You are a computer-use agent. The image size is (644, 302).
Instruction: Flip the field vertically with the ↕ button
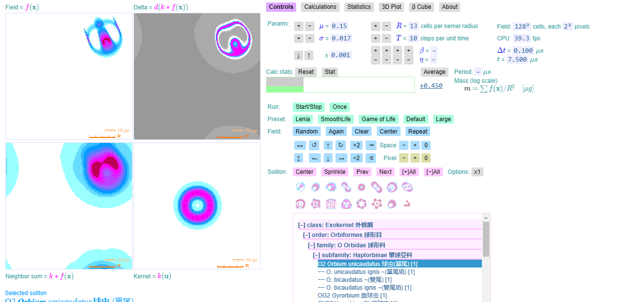pyautogui.click(x=299, y=158)
